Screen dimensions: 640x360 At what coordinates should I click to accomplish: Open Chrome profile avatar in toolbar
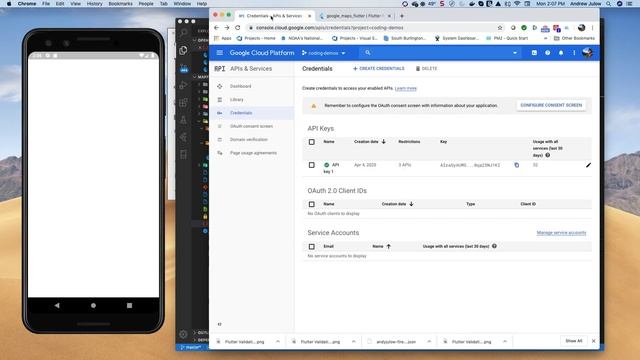pyautogui.click(x=581, y=28)
